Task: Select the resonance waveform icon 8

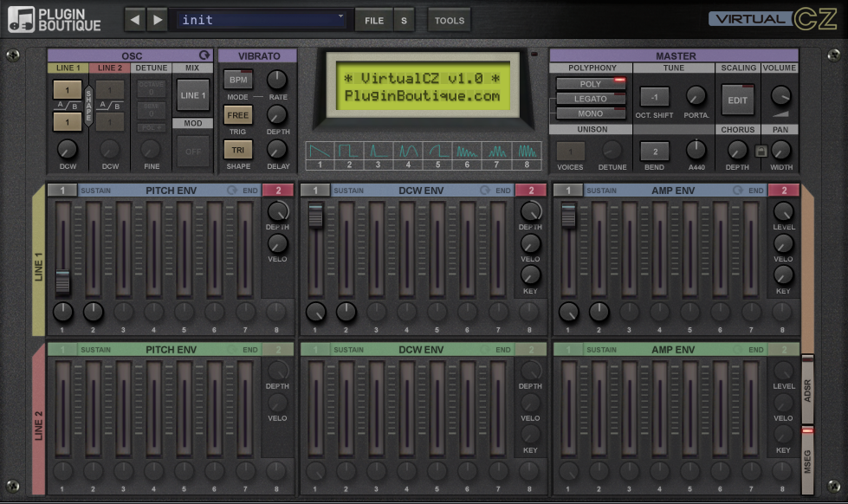Action: point(525,152)
